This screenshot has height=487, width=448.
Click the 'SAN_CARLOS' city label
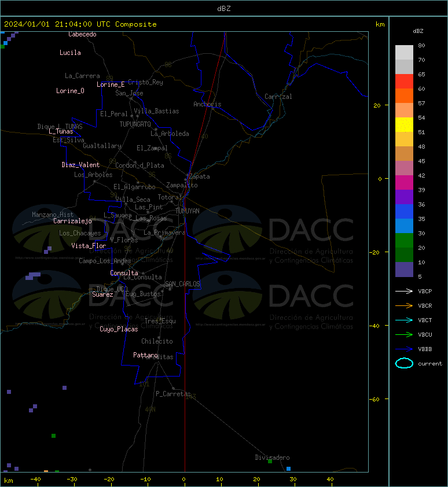click(182, 284)
